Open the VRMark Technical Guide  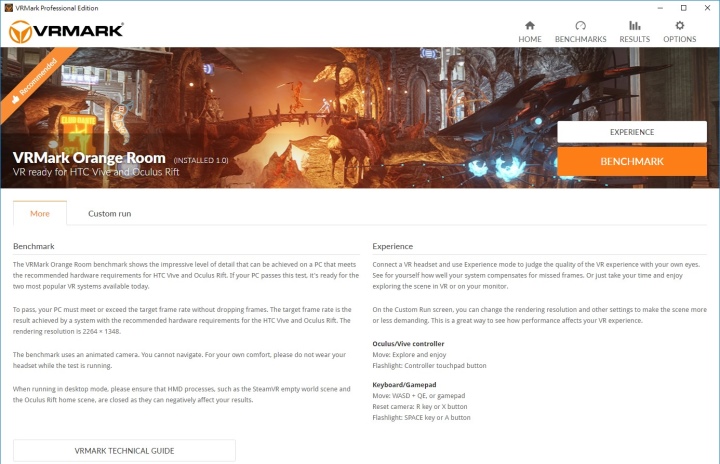[124, 451]
